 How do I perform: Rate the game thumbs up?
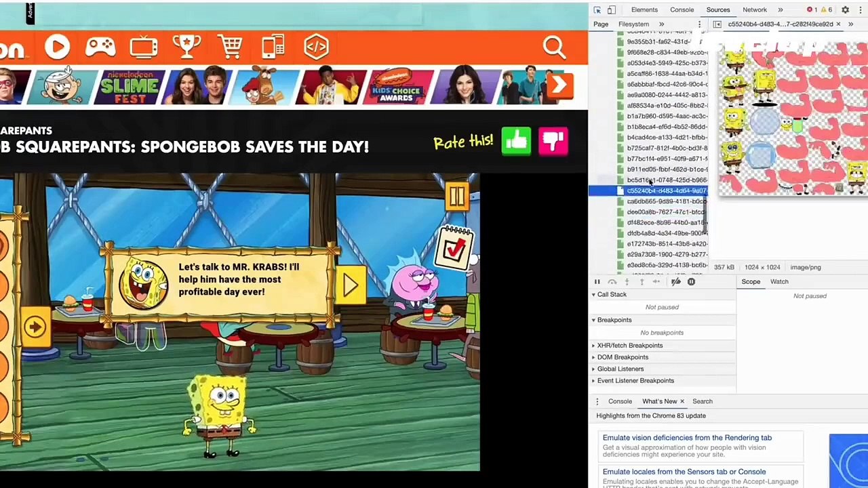coord(516,141)
